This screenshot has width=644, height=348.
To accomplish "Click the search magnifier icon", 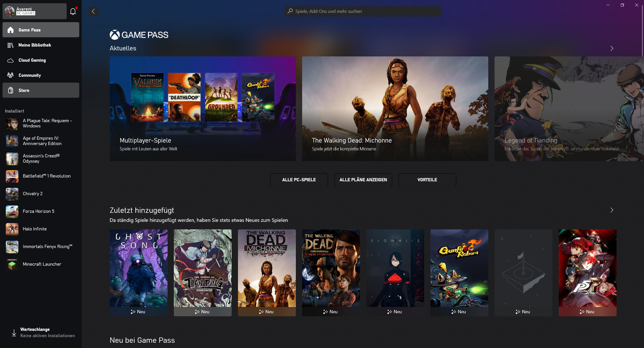I will [x=290, y=11].
